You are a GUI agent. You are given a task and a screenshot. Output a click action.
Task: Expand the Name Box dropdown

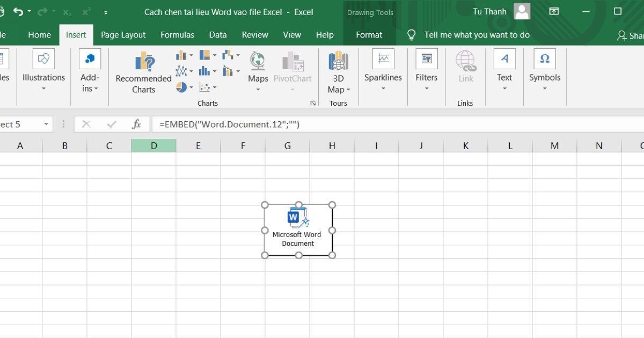[x=46, y=124]
